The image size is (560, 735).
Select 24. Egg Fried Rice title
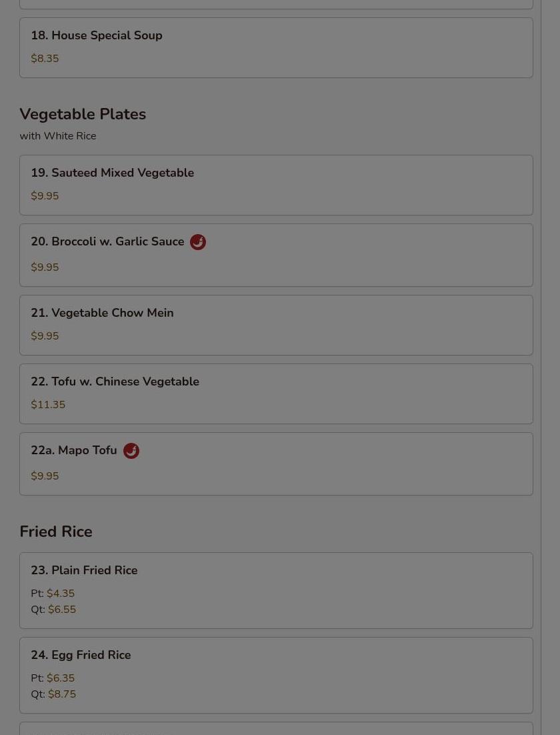point(81,656)
